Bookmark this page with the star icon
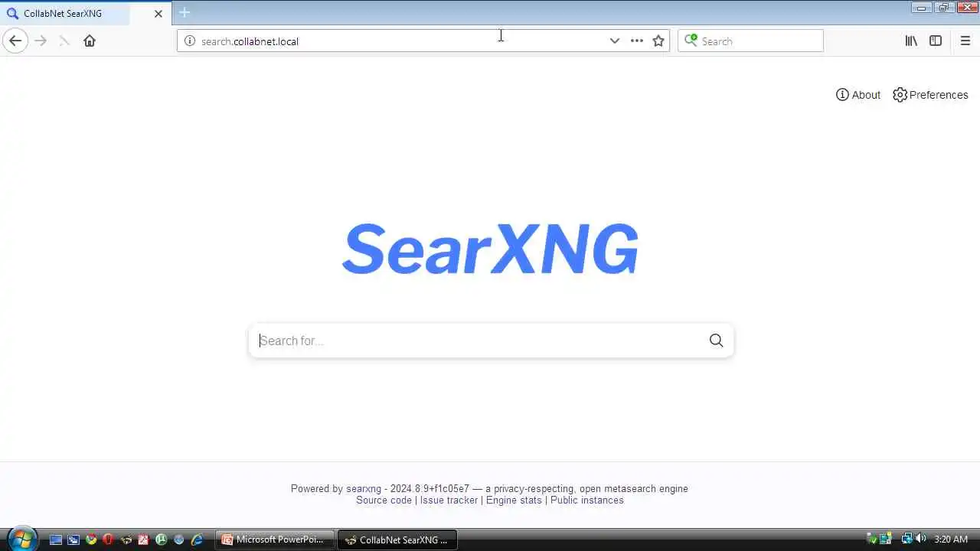Viewport: 980px width, 551px height. tap(658, 41)
